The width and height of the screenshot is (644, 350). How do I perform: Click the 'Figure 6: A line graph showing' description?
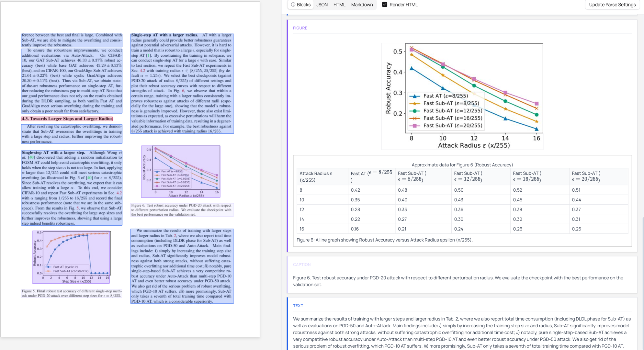(x=384, y=240)
